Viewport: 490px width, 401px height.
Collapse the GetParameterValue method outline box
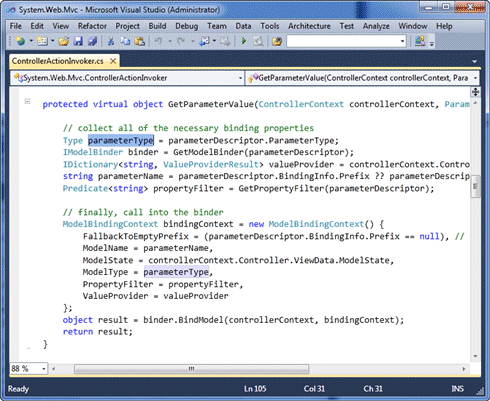(x=28, y=101)
